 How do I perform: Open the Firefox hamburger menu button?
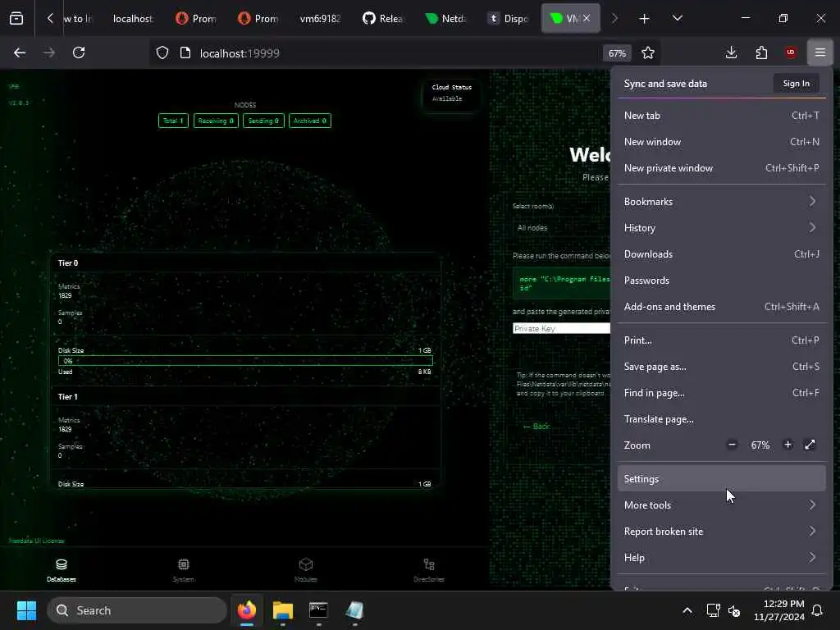tap(820, 52)
